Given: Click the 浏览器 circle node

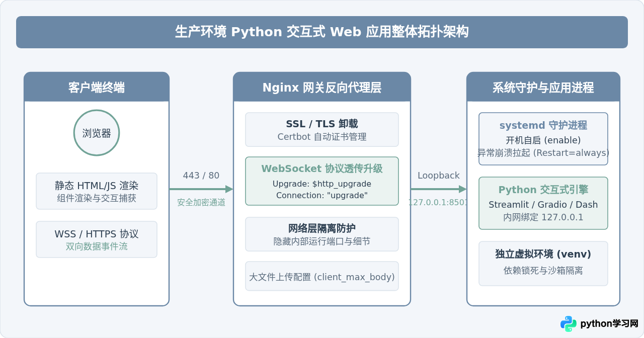Looking at the screenshot, I should coord(97,133).
